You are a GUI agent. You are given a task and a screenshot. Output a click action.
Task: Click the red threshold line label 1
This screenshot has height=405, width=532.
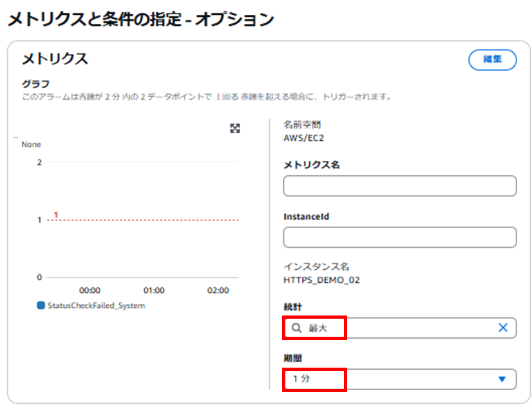[x=56, y=214]
